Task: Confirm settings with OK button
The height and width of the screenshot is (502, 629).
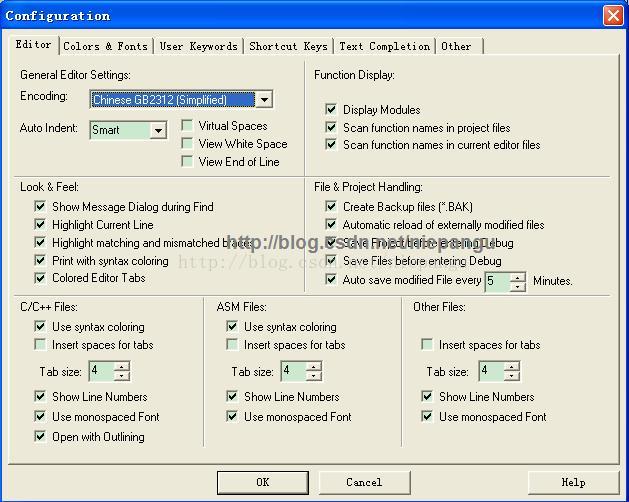Action: [x=263, y=482]
